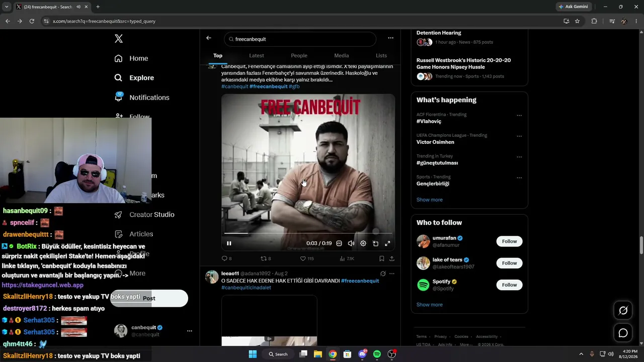The image size is (644, 362).
Task: Show more under What's happening
Action: (430, 200)
